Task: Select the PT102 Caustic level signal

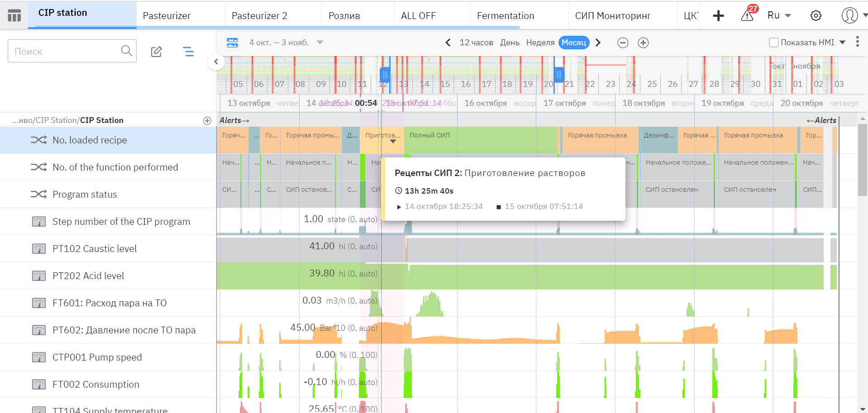Action: pos(95,249)
